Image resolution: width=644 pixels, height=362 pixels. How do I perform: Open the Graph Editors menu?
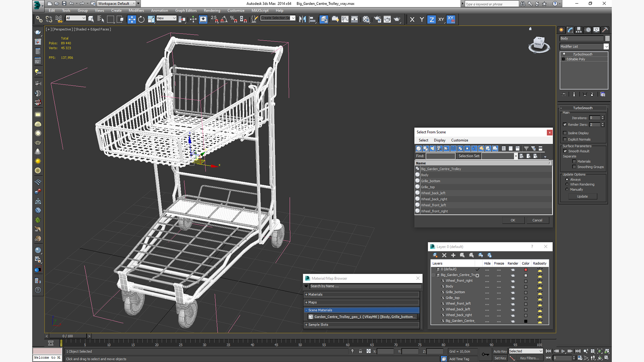pyautogui.click(x=186, y=11)
